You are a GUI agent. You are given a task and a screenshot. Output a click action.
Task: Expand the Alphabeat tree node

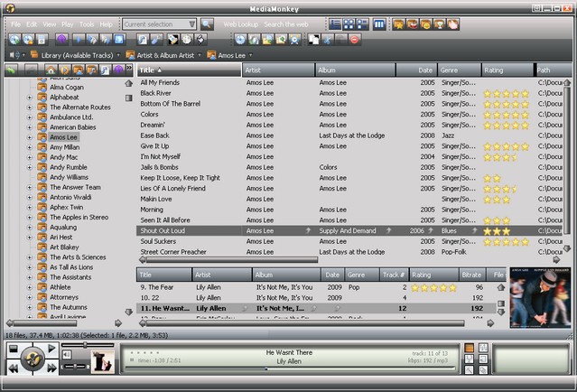coord(30,98)
